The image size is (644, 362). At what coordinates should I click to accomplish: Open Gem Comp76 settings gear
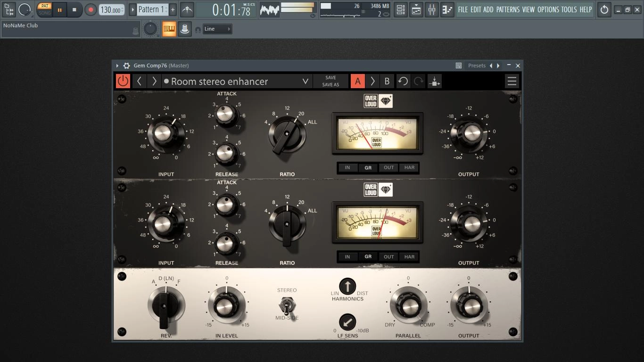126,66
